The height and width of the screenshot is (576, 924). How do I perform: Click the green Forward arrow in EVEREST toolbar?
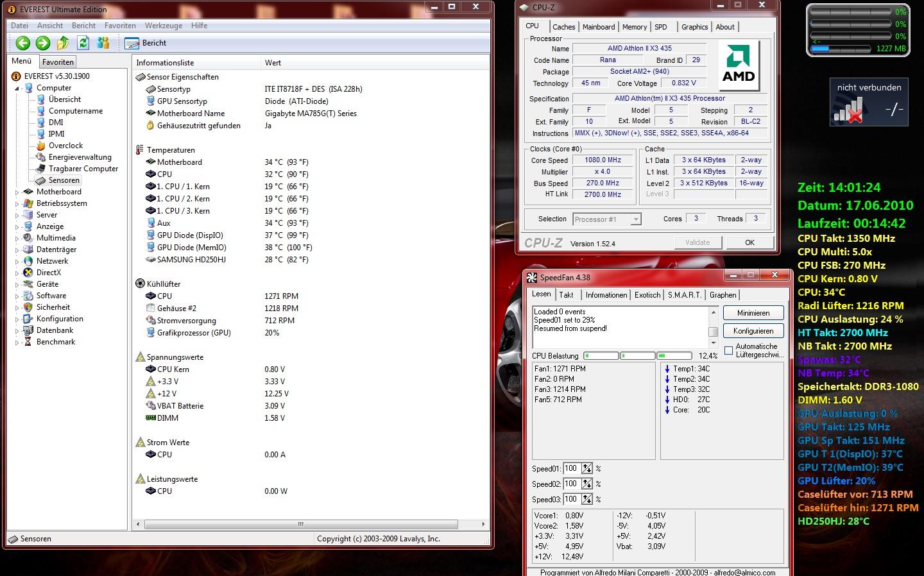pyautogui.click(x=43, y=43)
